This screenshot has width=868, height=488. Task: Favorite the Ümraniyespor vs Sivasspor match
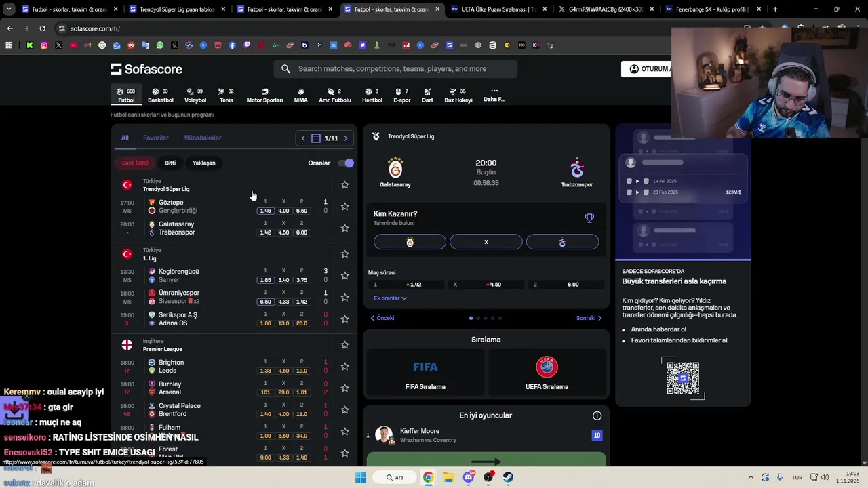(344, 298)
